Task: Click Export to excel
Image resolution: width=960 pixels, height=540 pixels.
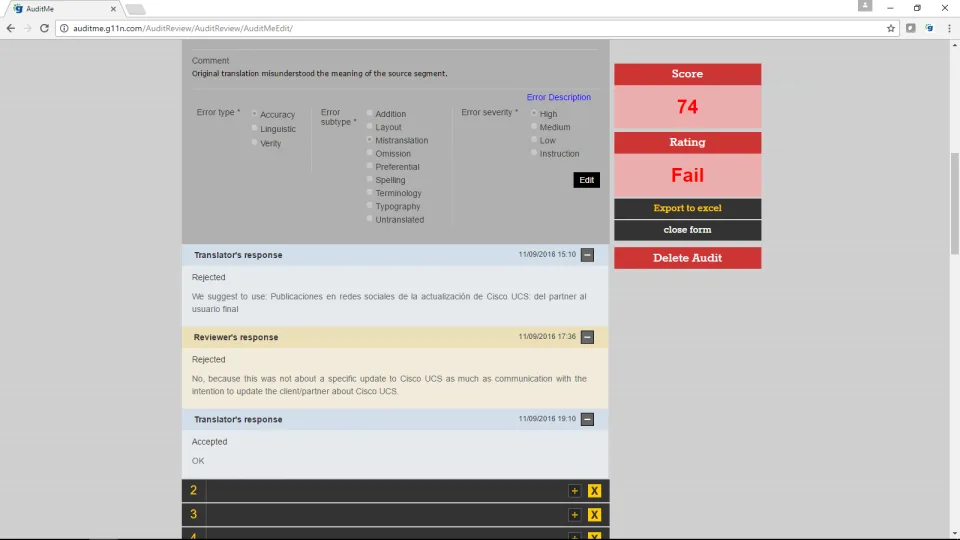Action: [x=688, y=208]
